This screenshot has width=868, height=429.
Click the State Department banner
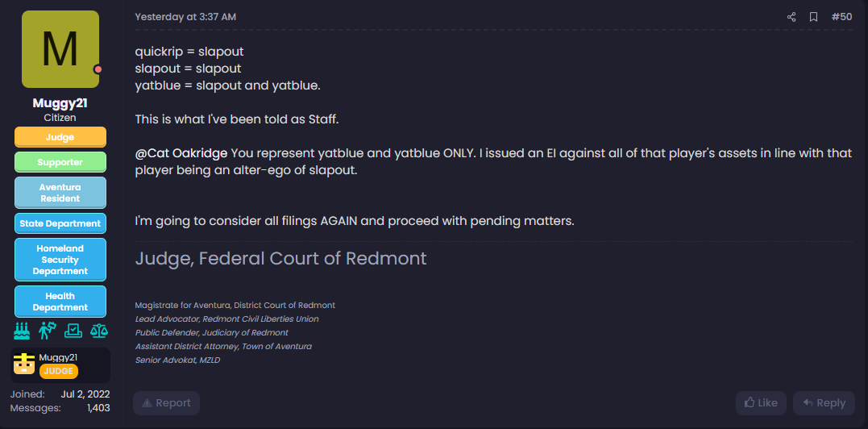point(60,223)
